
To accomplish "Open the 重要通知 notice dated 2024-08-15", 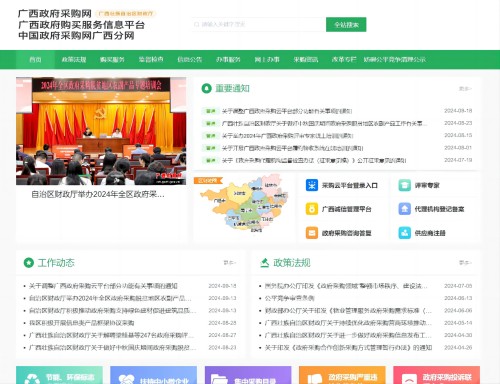I will point(287,136).
